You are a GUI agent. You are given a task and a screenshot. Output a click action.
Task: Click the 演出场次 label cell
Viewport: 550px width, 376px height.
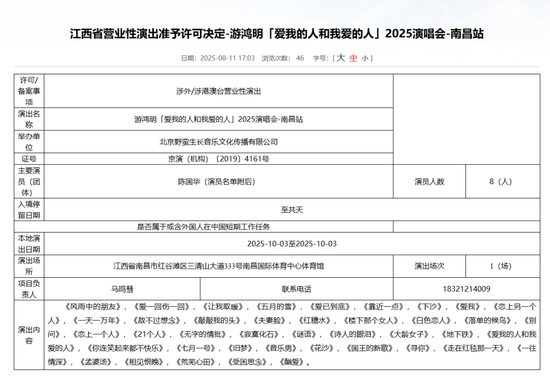tap(429, 266)
